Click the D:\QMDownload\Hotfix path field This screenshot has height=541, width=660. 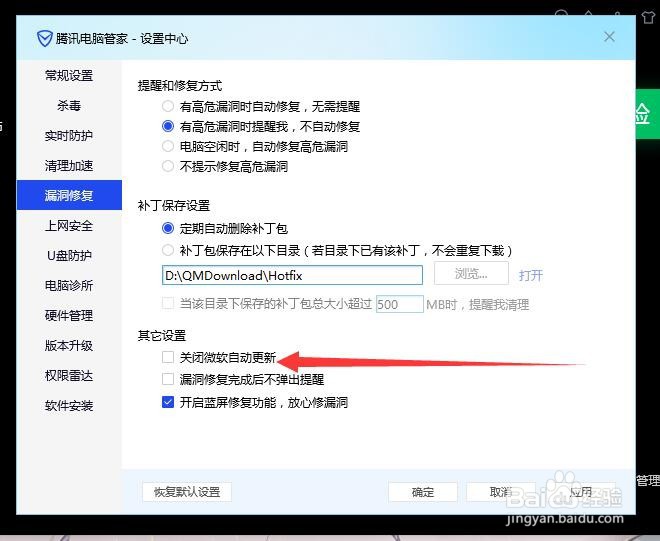(x=292, y=275)
